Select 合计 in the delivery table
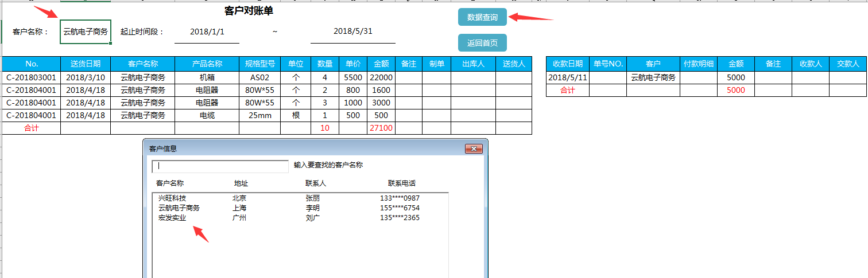Image resolution: width=868 pixels, height=278 pixels. point(32,128)
